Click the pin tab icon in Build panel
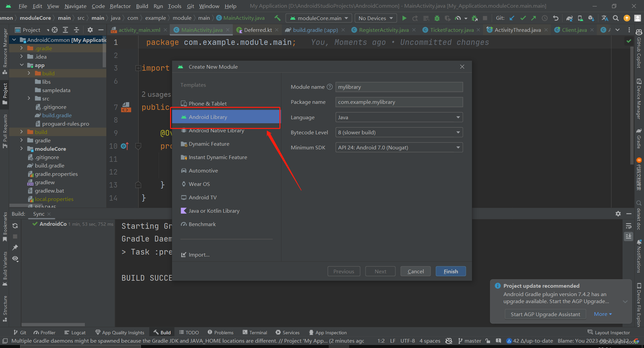 click(x=15, y=248)
